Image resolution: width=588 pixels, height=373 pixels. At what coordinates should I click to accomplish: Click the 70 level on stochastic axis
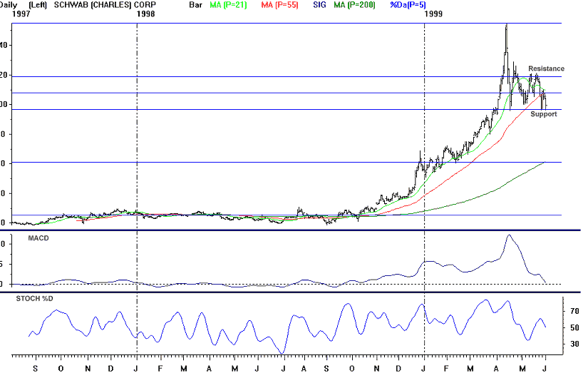pos(574,311)
